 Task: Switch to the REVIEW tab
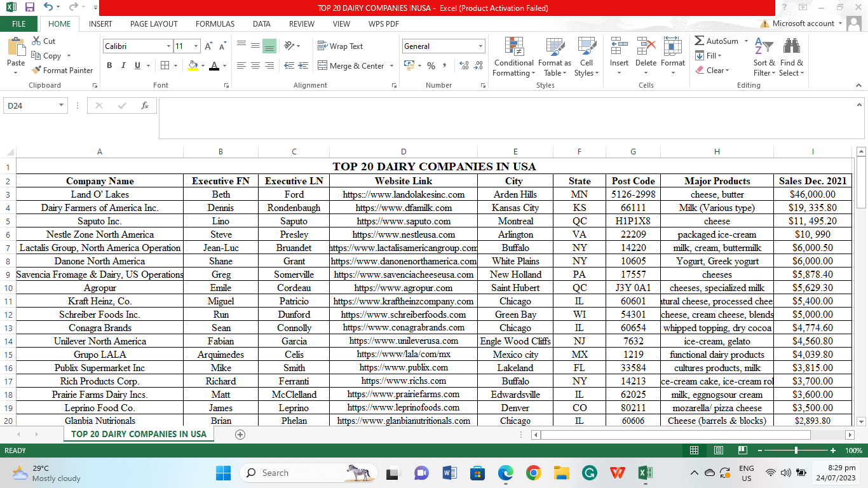tap(302, 24)
